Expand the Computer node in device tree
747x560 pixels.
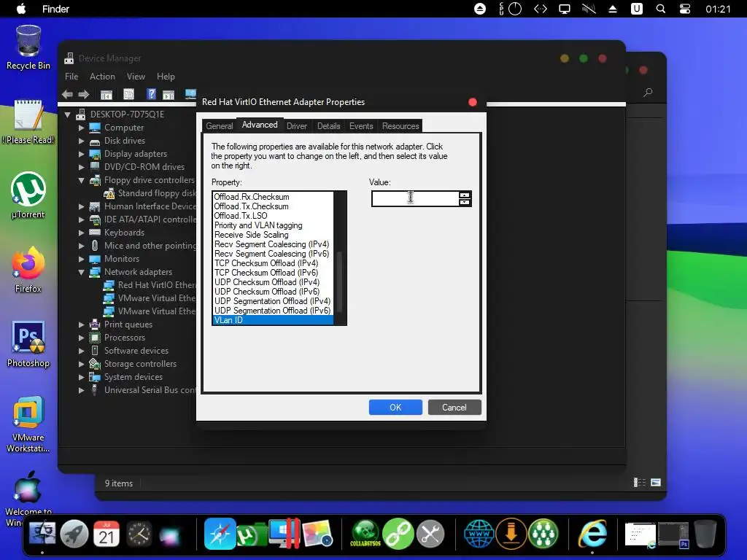(82, 128)
